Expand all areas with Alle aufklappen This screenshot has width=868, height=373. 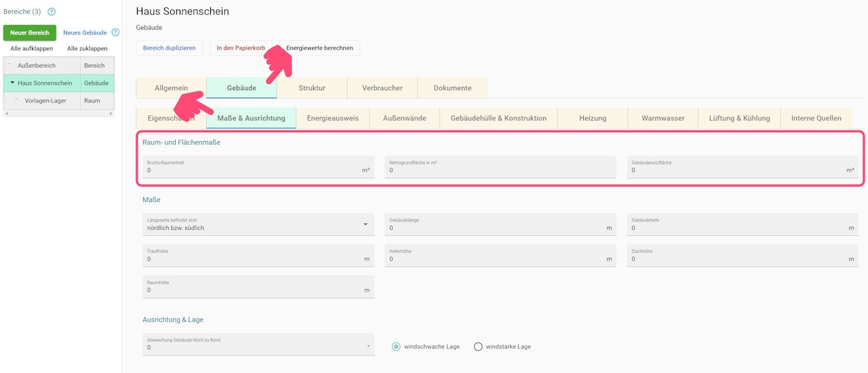coord(31,49)
